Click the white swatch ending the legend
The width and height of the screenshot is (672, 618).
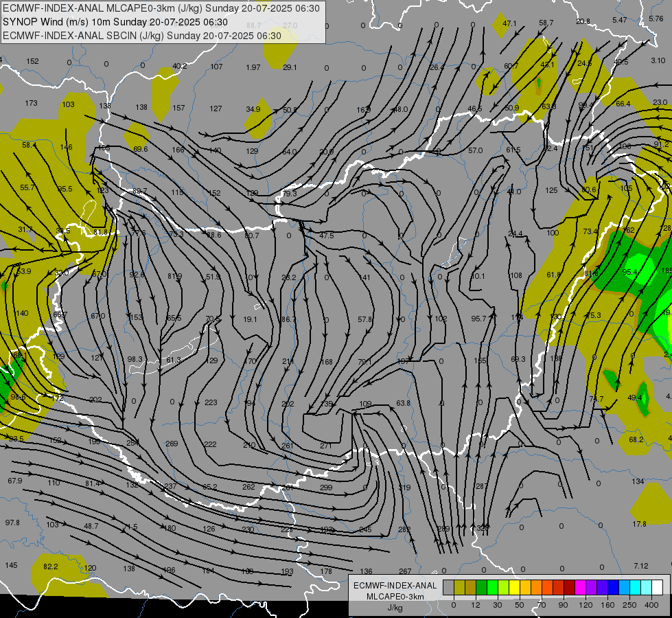(x=657, y=587)
